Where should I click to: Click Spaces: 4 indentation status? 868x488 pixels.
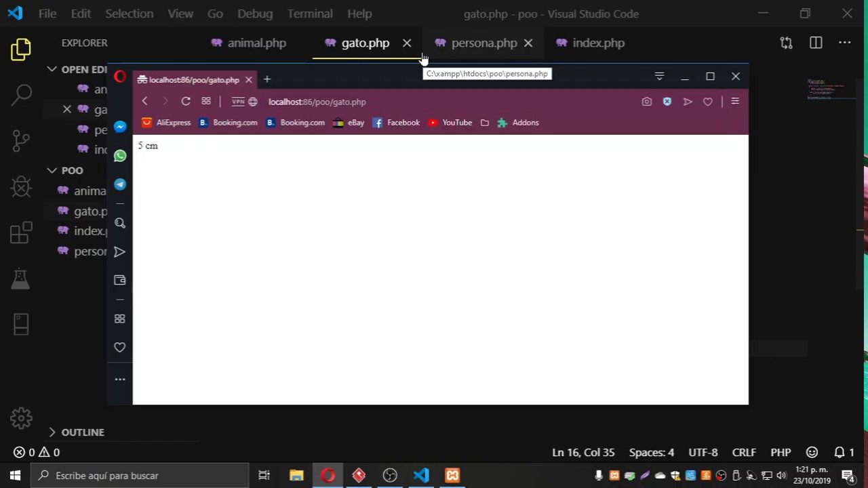pos(652,452)
